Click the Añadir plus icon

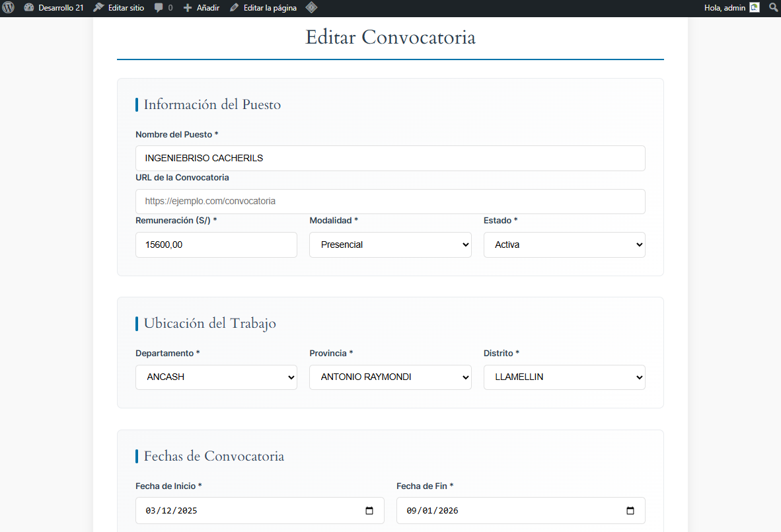[x=188, y=8]
